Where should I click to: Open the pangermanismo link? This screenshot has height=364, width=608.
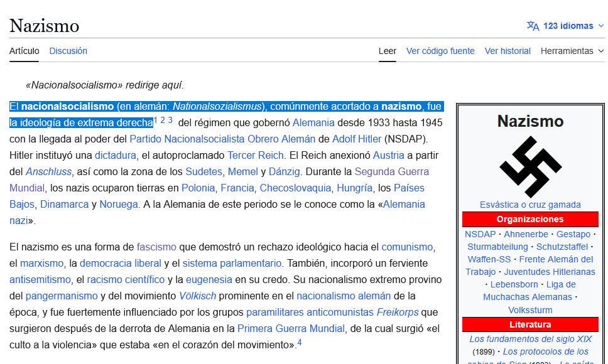pyautogui.click(x=62, y=296)
